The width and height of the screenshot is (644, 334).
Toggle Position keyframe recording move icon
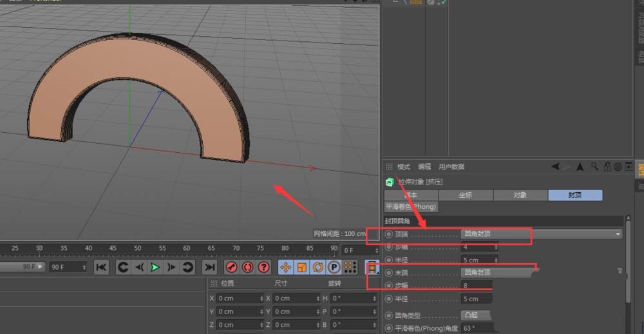click(285, 267)
